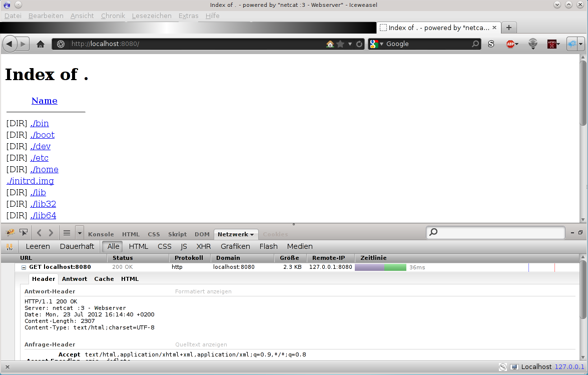Open the ./etc directory link
The width and height of the screenshot is (588, 375).
[39, 158]
